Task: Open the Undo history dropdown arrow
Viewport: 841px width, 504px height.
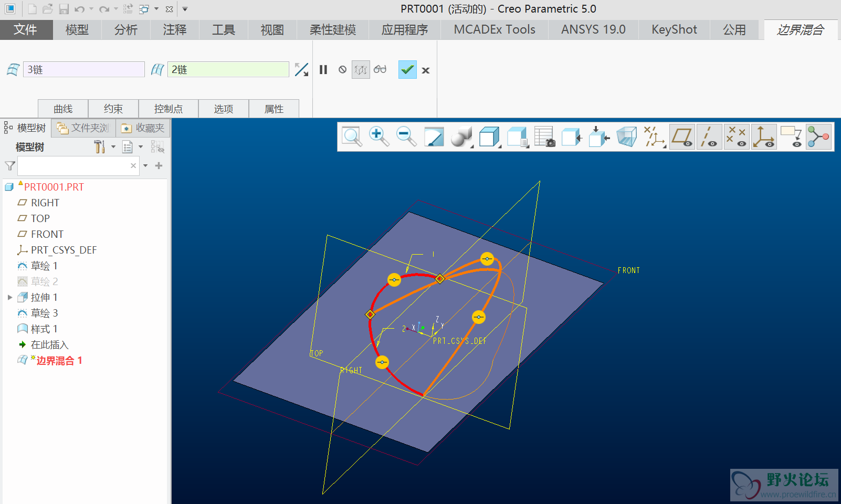Action: pos(91,9)
